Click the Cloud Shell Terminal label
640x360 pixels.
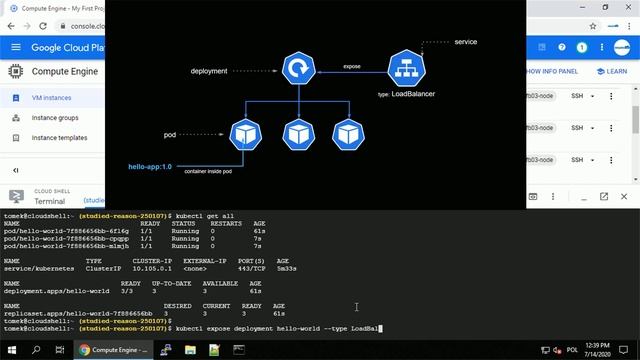(49, 201)
